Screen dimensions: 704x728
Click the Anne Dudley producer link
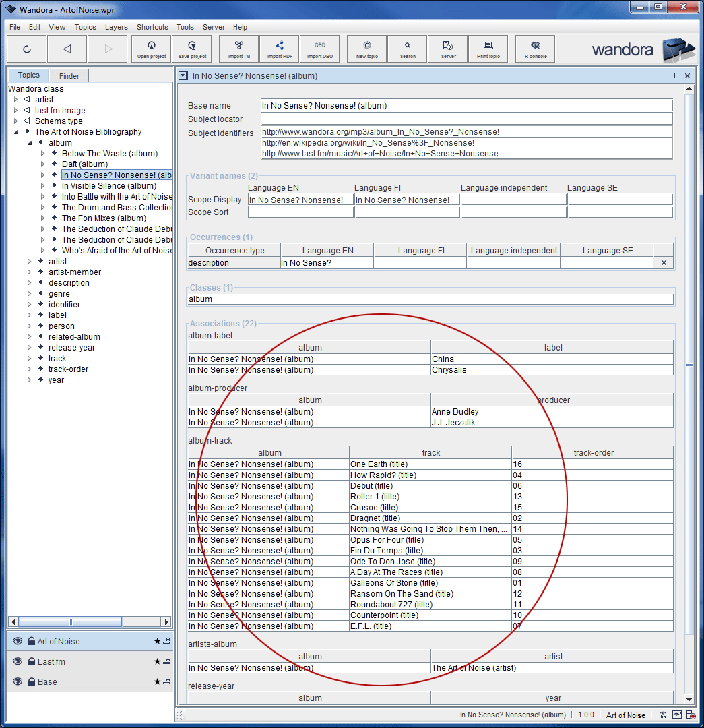(455, 412)
